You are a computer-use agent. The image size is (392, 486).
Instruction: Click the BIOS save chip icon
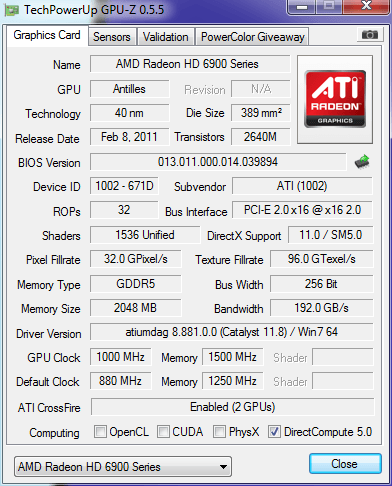tap(362, 162)
